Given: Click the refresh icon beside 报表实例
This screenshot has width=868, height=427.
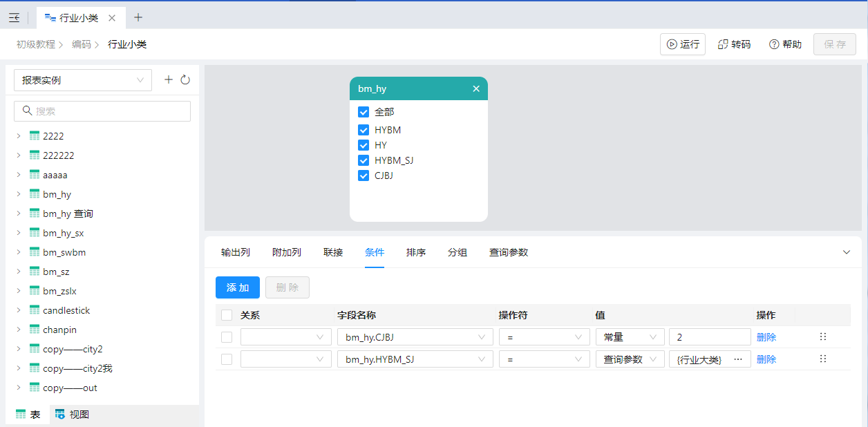Looking at the screenshot, I should click(185, 80).
